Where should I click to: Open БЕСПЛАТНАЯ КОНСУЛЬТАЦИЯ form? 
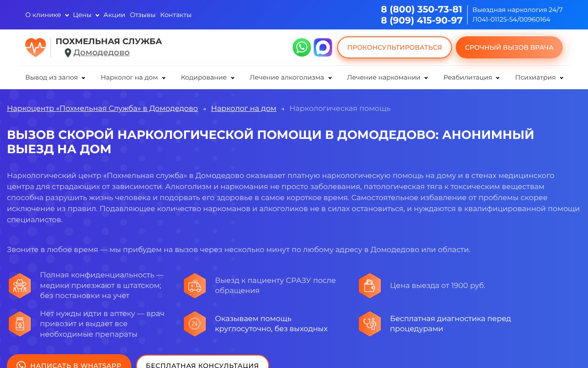(203, 365)
